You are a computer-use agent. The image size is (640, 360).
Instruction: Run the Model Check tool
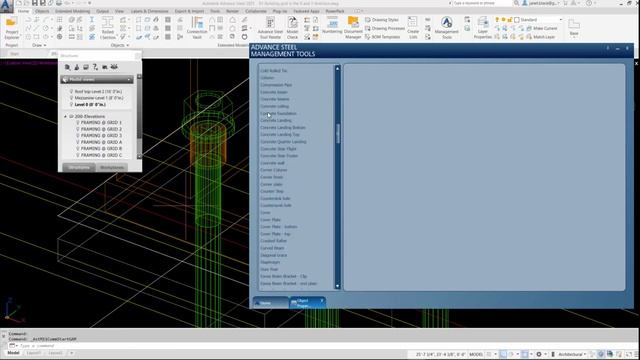coord(292,28)
